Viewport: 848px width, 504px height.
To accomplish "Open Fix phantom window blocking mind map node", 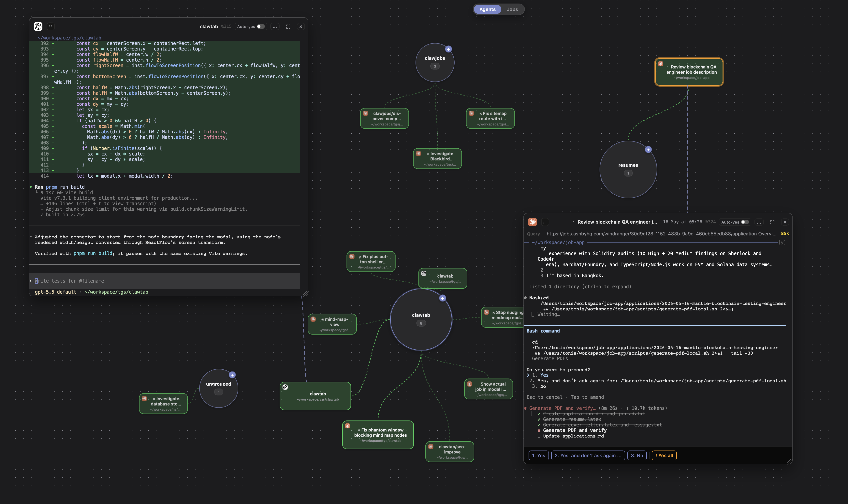I will [378, 435].
